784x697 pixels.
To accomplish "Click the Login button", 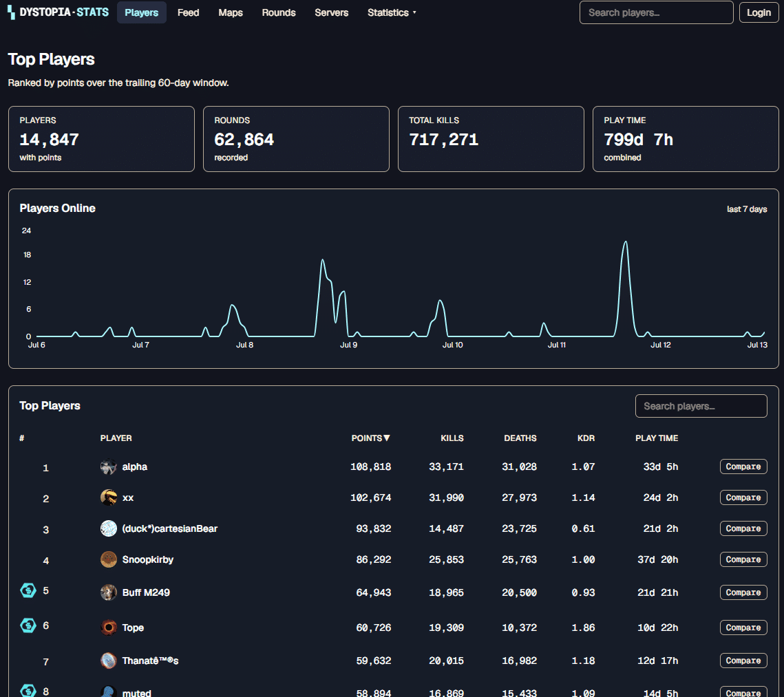I will click(759, 12).
